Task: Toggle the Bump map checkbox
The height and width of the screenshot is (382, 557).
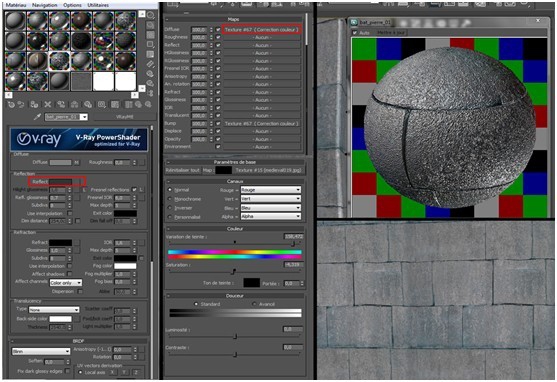Action: [x=218, y=123]
